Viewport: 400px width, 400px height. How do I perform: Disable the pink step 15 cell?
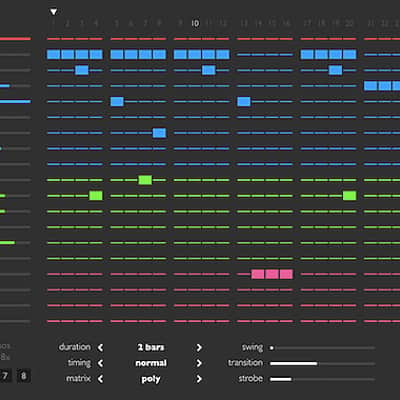[x=272, y=274]
